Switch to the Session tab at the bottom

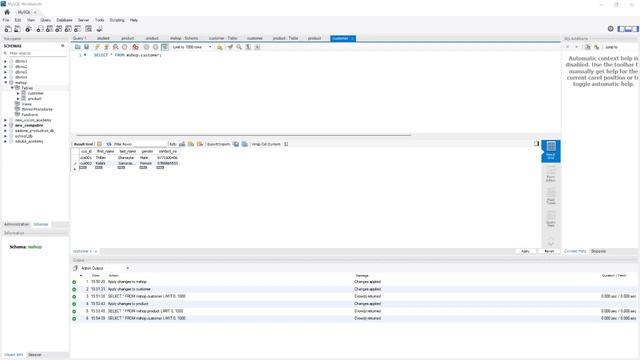pos(35,355)
